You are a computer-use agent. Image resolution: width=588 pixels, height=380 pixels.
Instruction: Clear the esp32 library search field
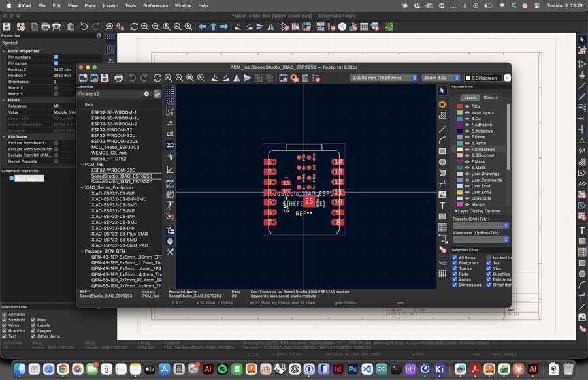tap(146, 94)
